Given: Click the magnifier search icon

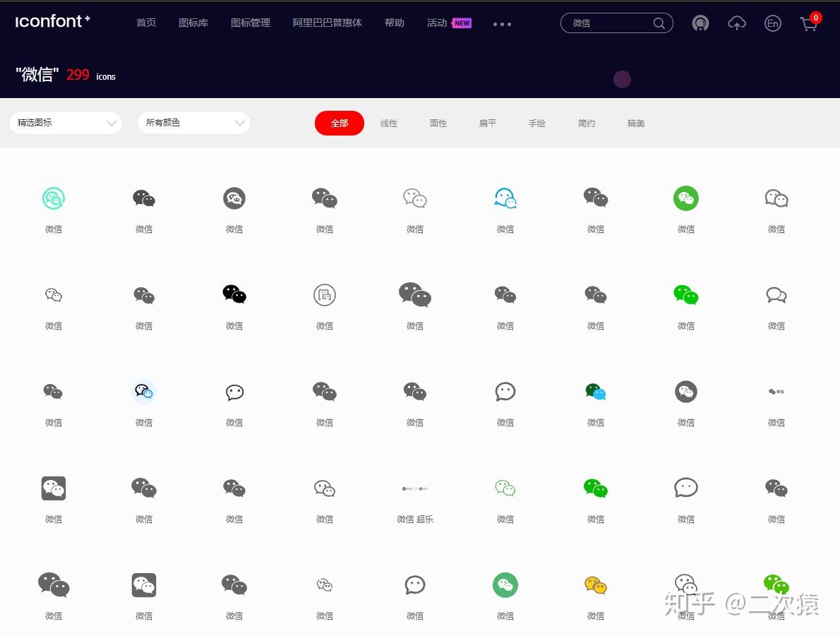Looking at the screenshot, I should click(x=659, y=23).
